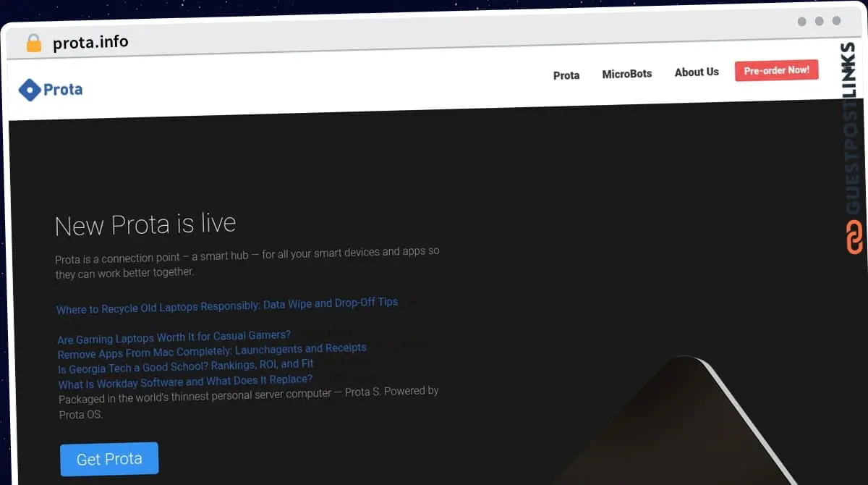Open the Prota item in navigation bar

[x=566, y=75]
